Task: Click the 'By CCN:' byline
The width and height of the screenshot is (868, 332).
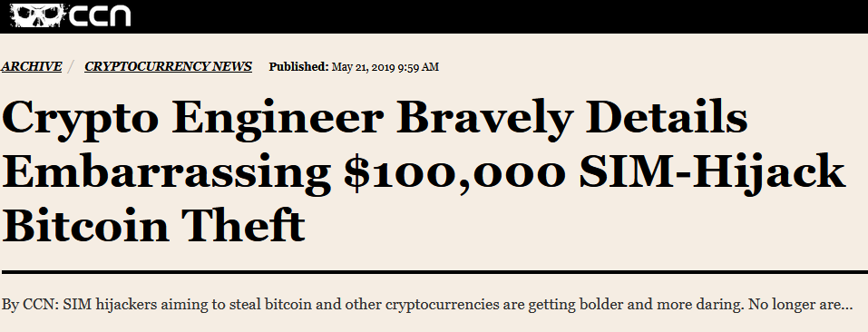Action: (x=31, y=305)
